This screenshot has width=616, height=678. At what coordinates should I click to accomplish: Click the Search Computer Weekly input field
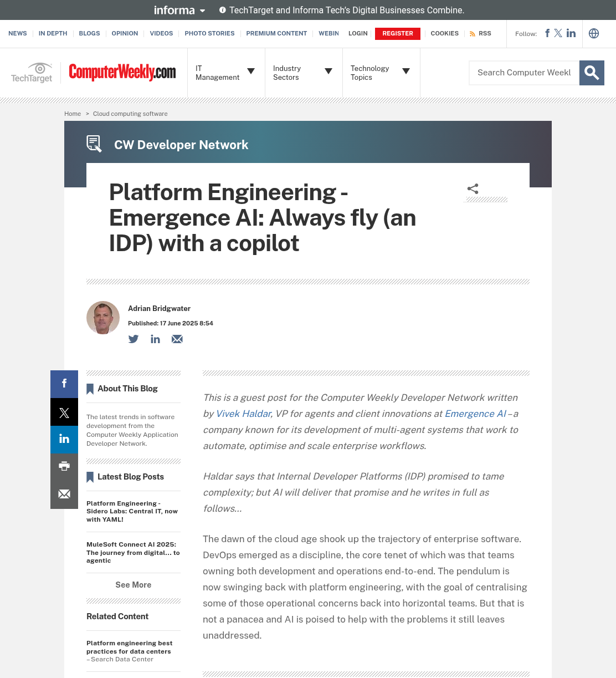pos(524,73)
